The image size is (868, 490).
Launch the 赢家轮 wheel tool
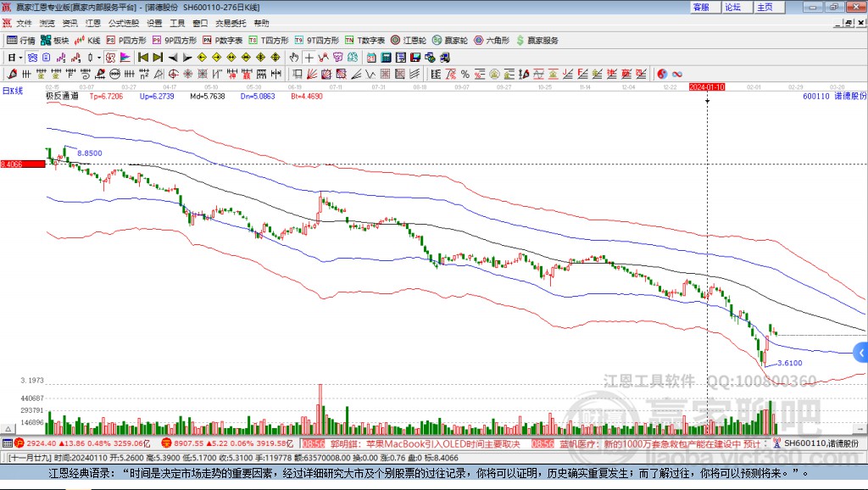(450, 40)
